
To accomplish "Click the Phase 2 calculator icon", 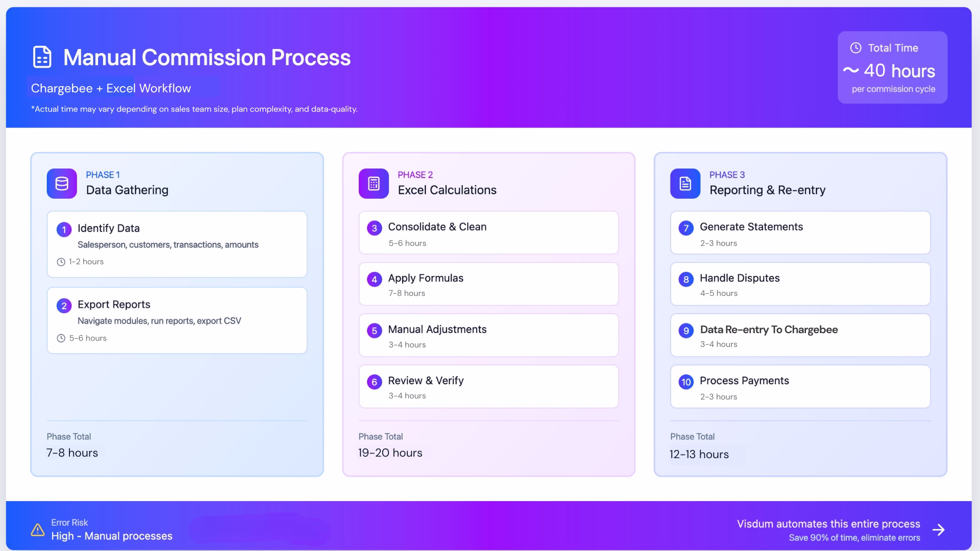I will click(x=374, y=184).
